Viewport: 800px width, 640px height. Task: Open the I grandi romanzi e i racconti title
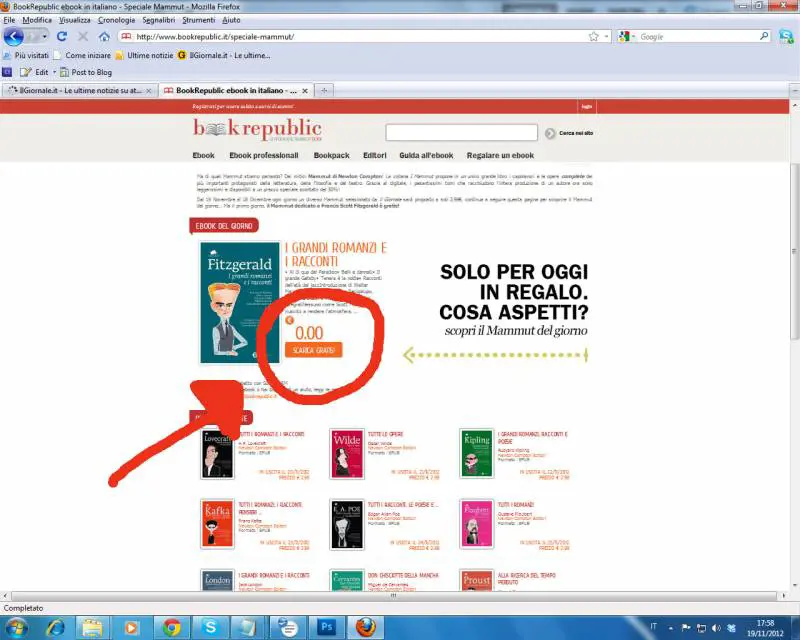[336, 254]
